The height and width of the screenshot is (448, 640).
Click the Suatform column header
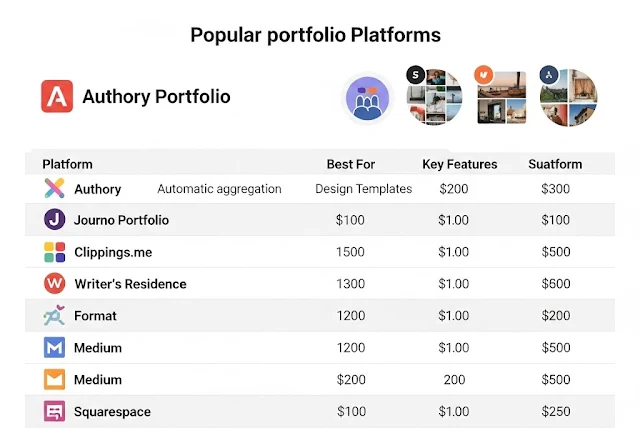[x=555, y=164]
